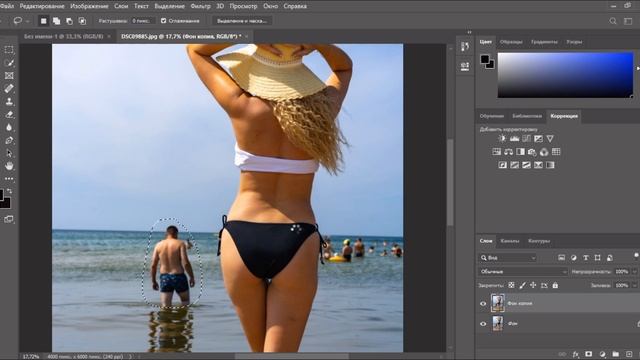
Task: Open the fill 100% dropdown arrow
Action: (635, 285)
